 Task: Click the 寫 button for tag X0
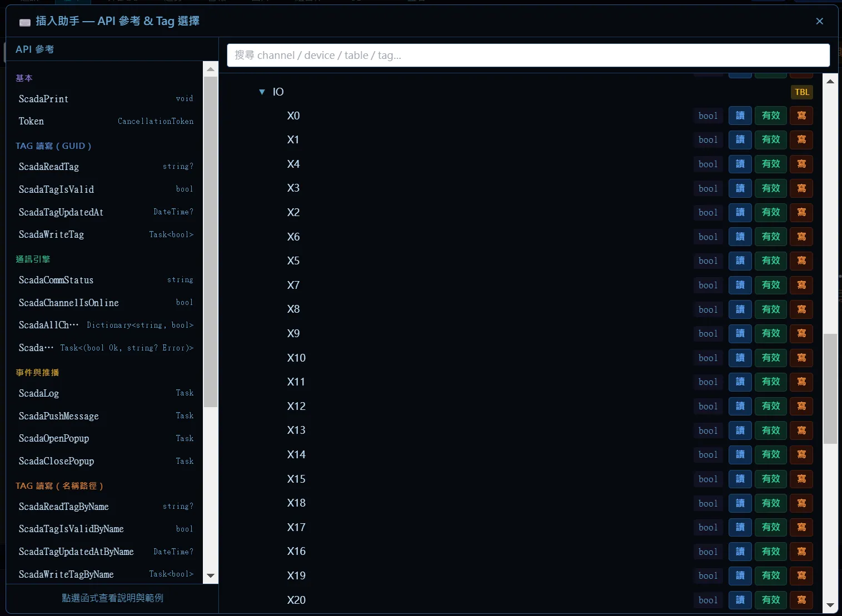[801, 116]
